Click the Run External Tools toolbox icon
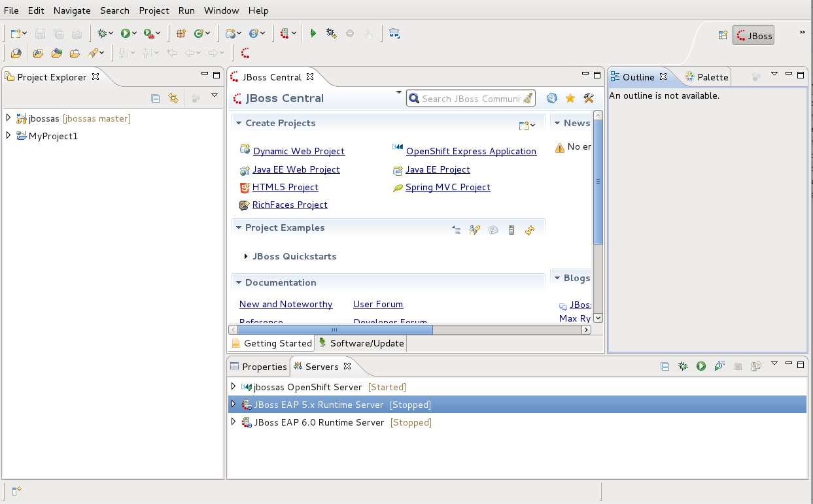The image size is (813, 504). tap(148, 33)
